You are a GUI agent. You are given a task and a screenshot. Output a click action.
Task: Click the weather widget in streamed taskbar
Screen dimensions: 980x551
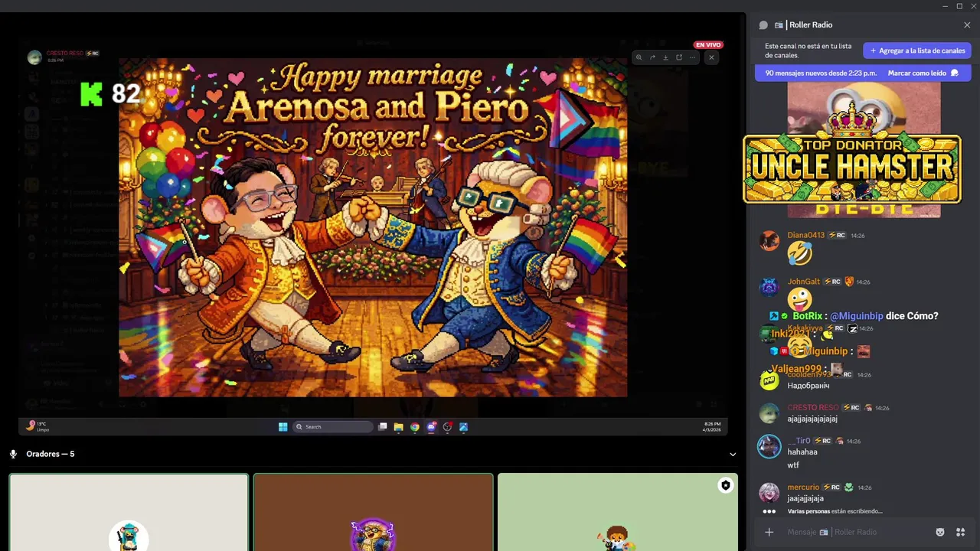pos(37,425)
